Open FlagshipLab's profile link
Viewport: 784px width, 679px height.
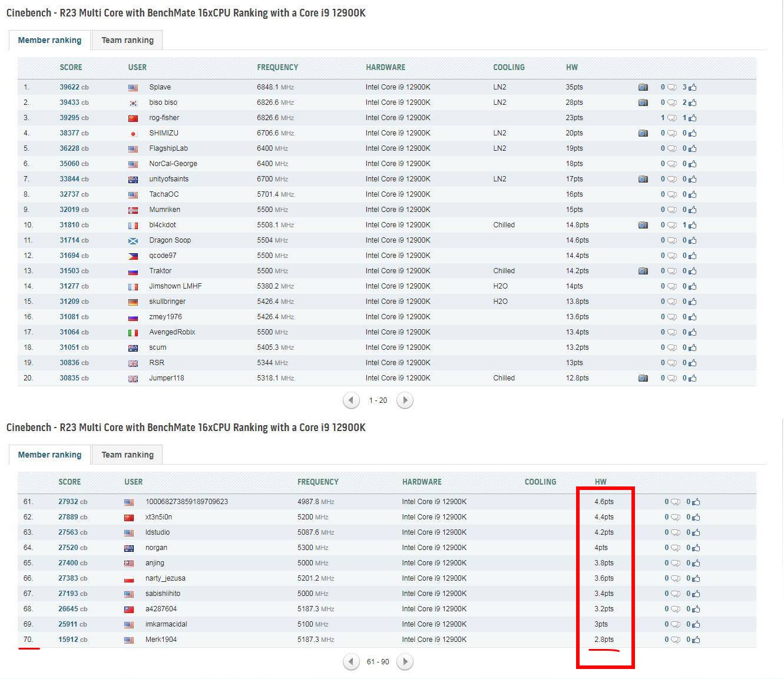(168, 148)
